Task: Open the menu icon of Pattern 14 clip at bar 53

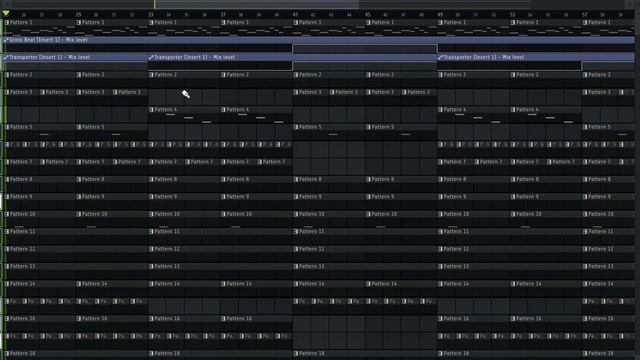Action: (513, 284)
